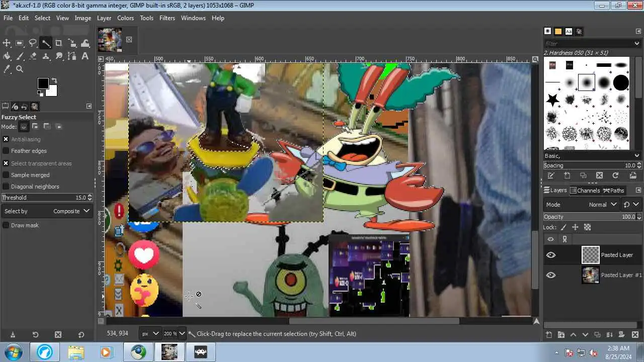
Task: Enable the Draw mask checkbox
Action: click(x=6, y=225)
